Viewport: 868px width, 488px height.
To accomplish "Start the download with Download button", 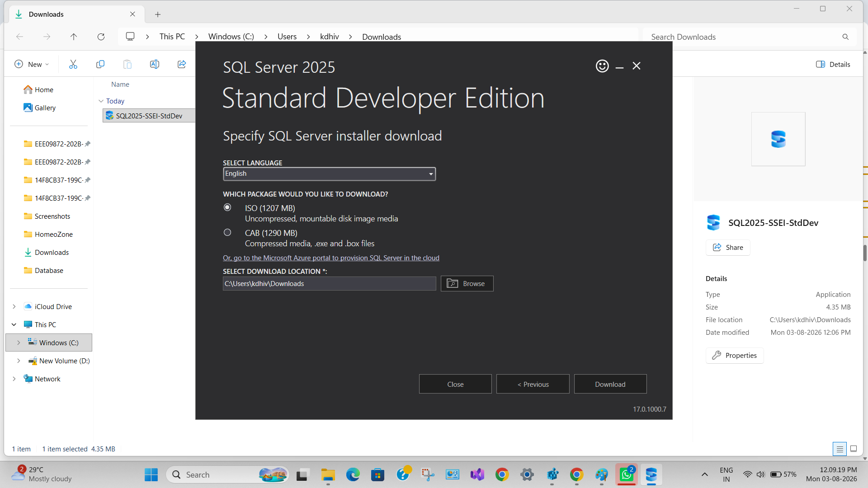I will 610,384.
